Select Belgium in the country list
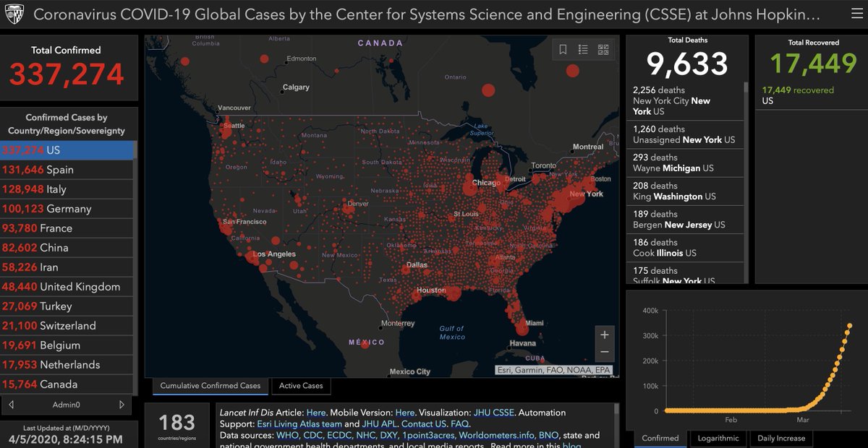 click(67, 345)
